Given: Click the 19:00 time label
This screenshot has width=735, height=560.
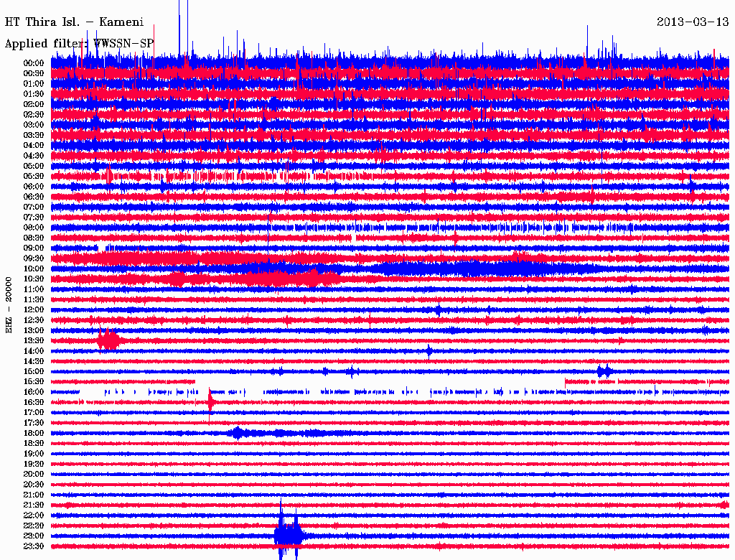Looking at the screenshot, I should 34,454.
